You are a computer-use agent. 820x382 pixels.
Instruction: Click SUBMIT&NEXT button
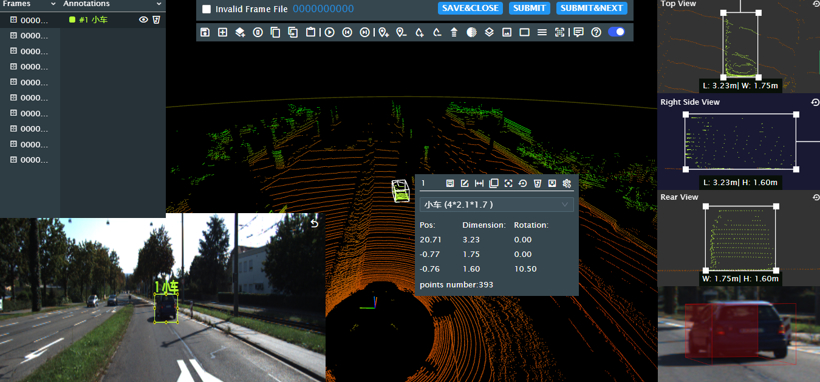591,8
